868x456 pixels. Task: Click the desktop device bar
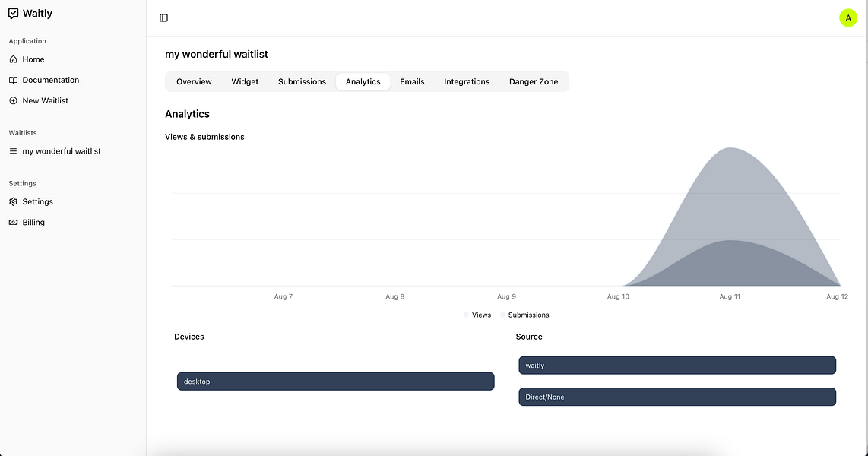coord(335,382)
